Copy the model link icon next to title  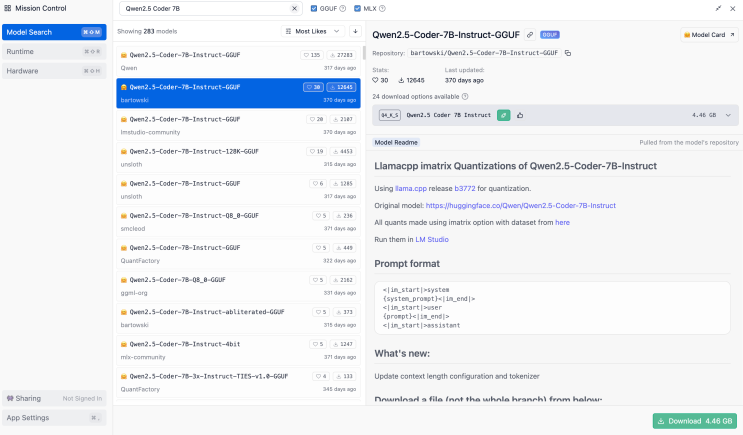530,35
